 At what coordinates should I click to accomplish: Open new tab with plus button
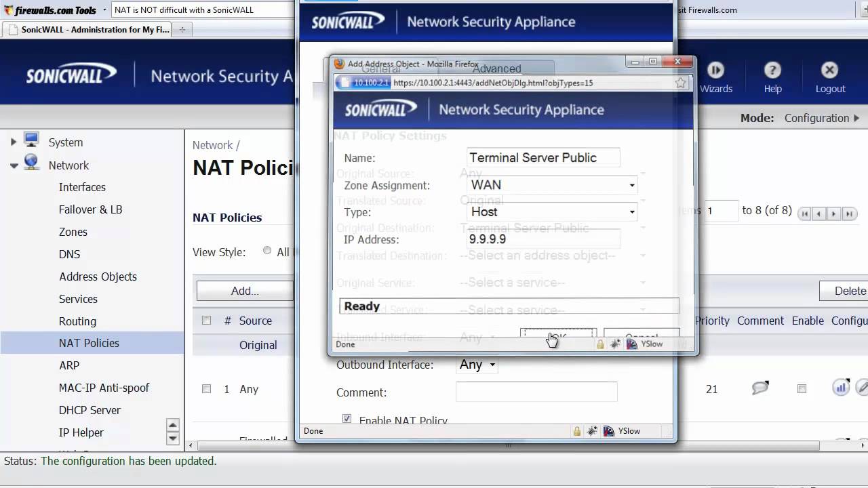pos(182,30)
